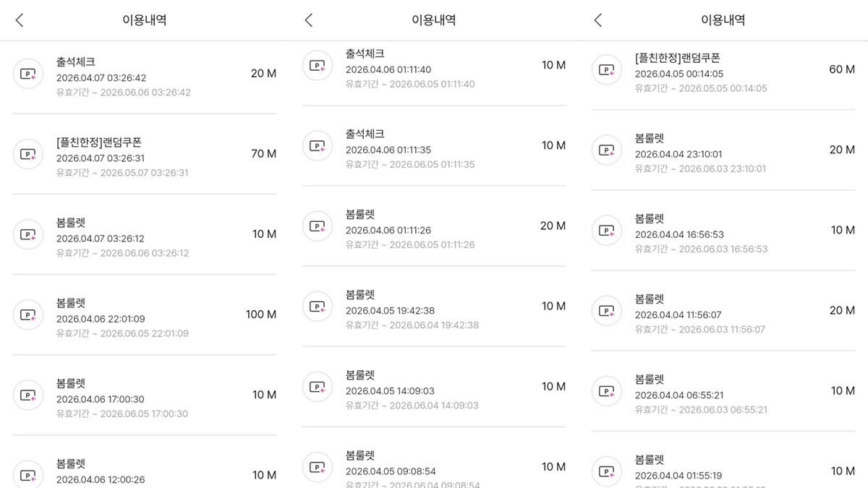Open 봄룰렛 entry dated 2026.04.05 14:09:03
This screenshot has height=488, width=868.
[x=434, y=387]
